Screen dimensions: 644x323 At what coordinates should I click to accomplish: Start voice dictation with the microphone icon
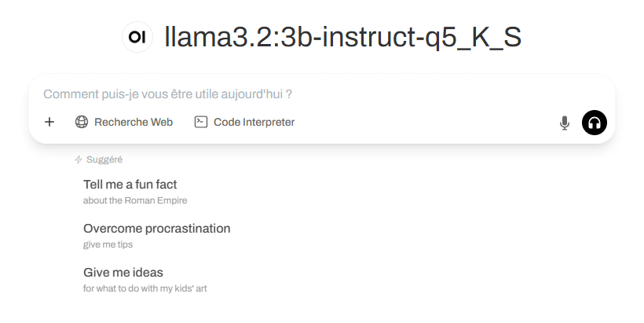click(564, 123)
